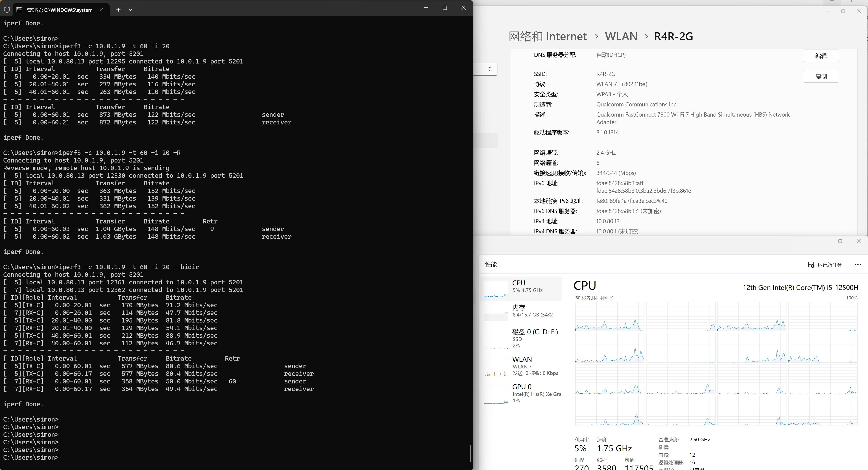Click the R4R-2G page title in Settings
Viewport: 868px width, 470px height.
point(673,36)
